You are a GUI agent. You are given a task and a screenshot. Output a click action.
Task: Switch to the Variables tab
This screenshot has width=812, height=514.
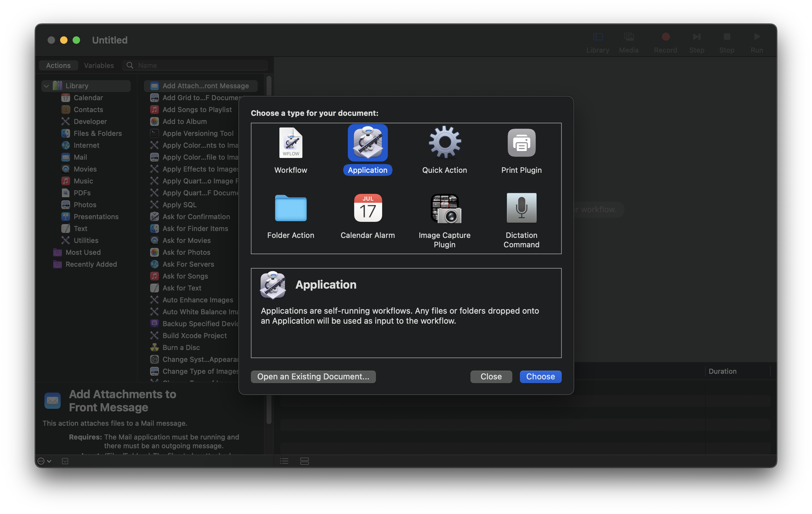99,65
